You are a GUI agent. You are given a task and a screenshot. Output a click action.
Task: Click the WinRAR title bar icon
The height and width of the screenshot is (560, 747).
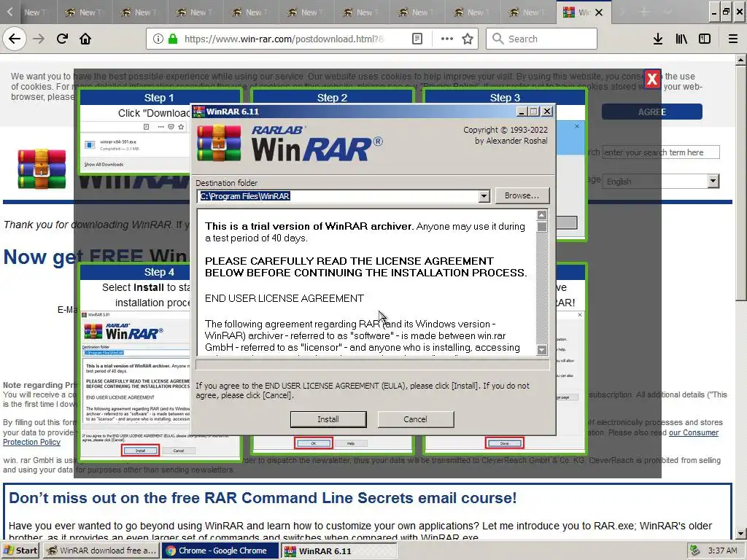click(198, 112)
